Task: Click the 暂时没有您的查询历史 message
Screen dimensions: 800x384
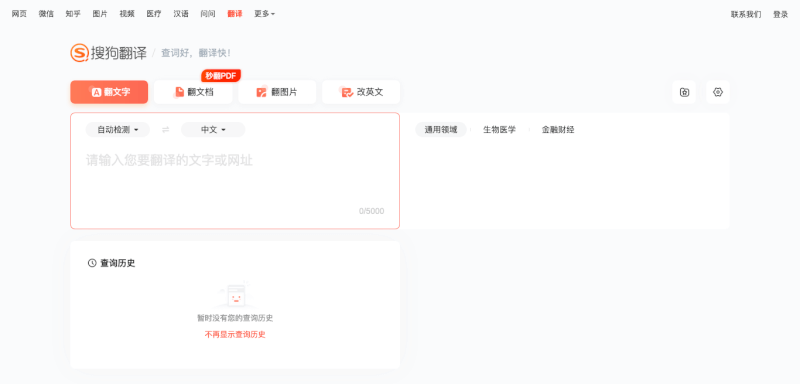Action: (x=235, y=318)
